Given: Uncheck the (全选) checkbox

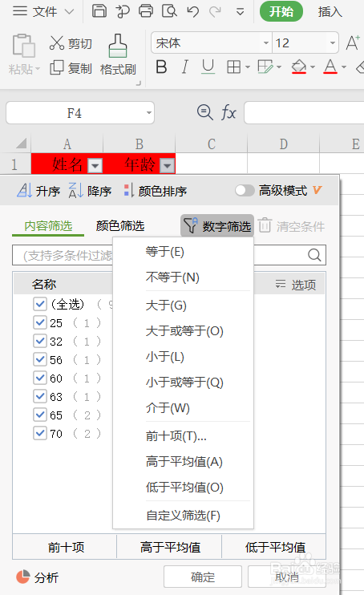Looking at the screenshot, I should pos(40,304).
